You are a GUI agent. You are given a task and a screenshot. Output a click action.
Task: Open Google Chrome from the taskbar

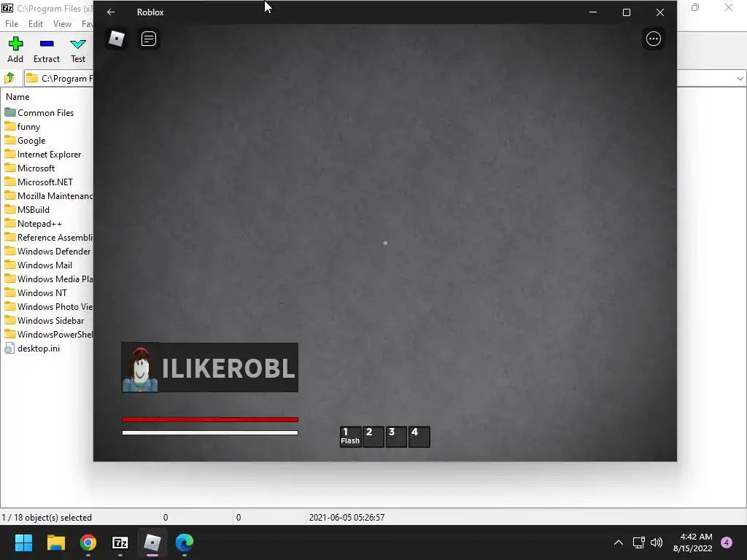[88, 542]
